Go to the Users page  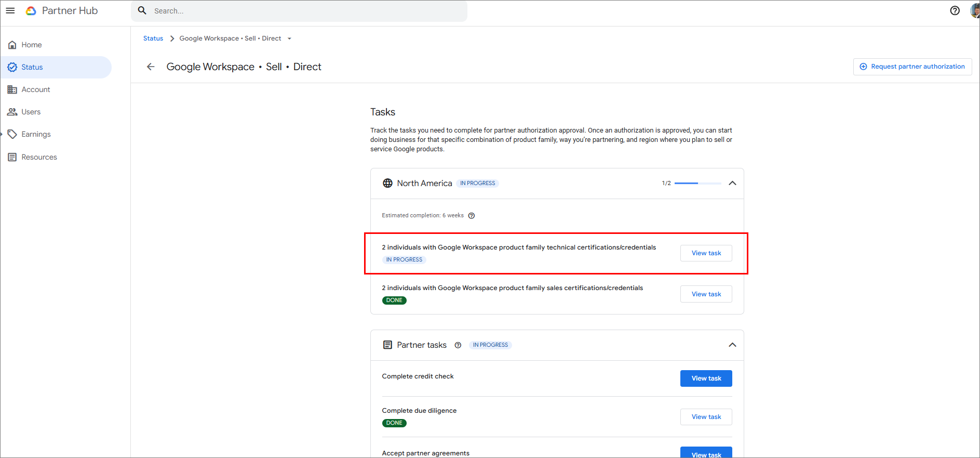(x=56, y=112)
